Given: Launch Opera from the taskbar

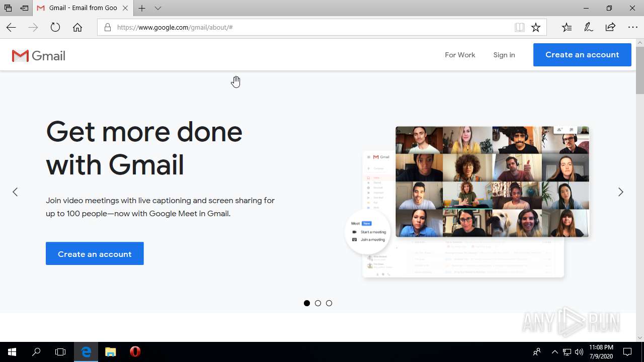Looking at the screenshot, I should tap(135, 352).
